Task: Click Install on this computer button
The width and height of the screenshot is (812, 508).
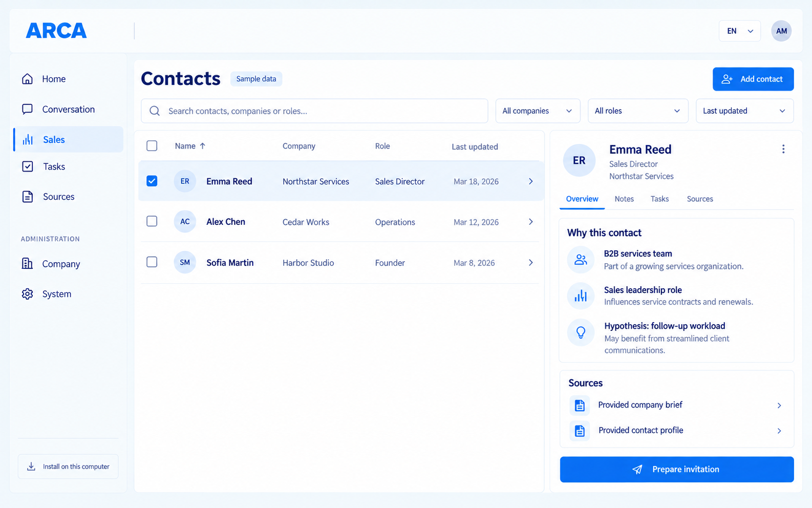Action: [68, 467]
